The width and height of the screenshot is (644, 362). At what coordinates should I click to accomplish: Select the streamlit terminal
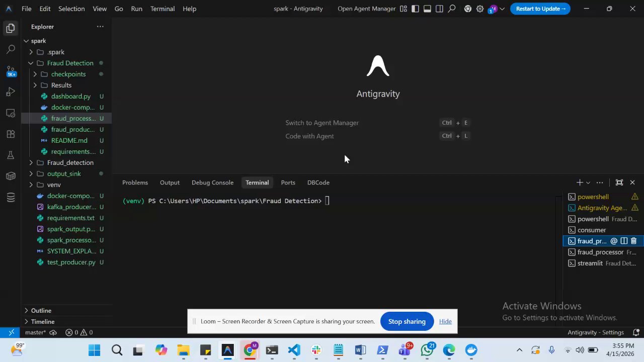point(603,263)
